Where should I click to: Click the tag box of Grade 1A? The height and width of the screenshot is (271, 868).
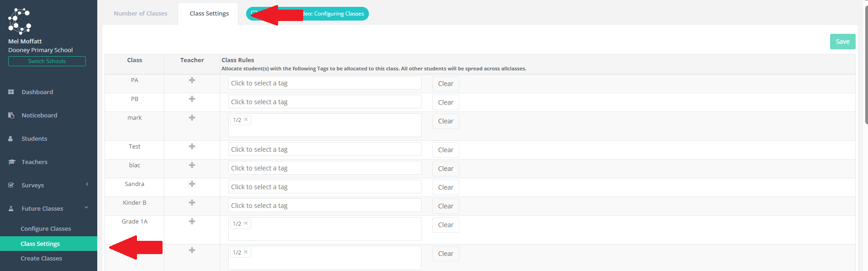coord(325,229)
